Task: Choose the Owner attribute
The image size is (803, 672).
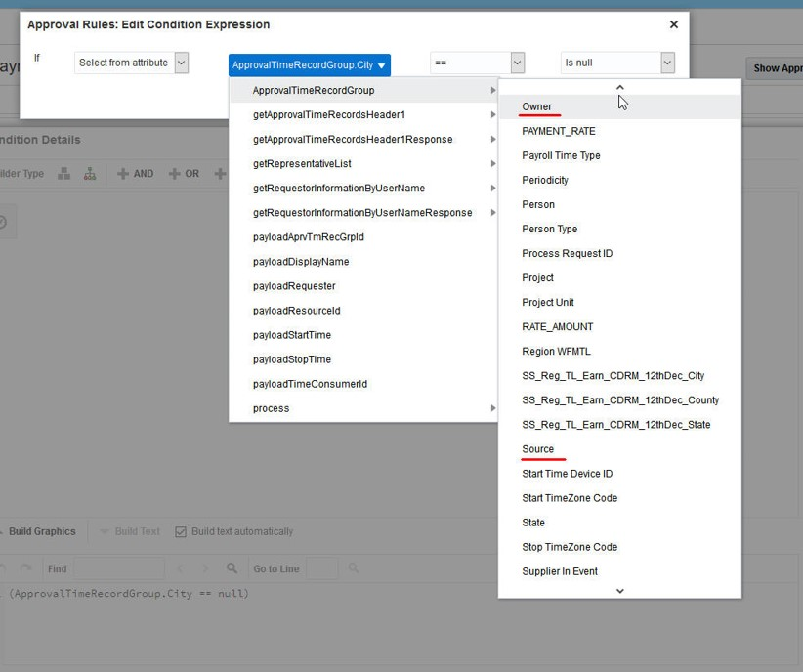Action: 619,106
